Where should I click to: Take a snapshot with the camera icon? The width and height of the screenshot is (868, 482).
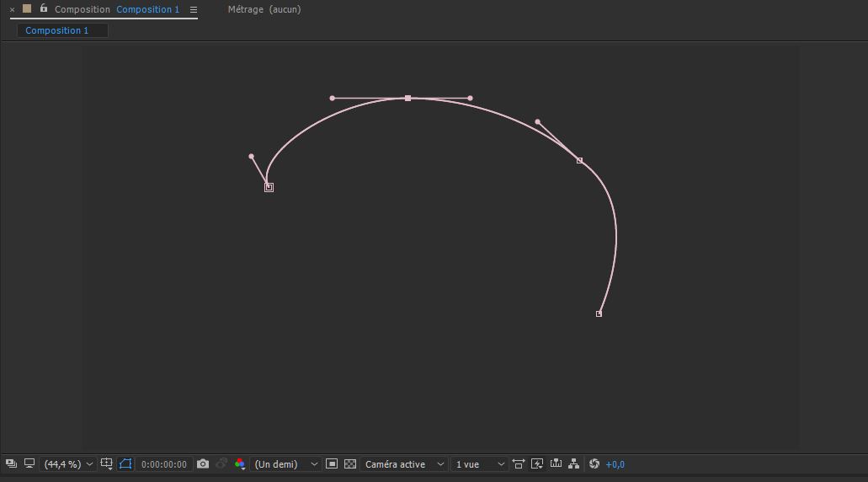point(203,464)
